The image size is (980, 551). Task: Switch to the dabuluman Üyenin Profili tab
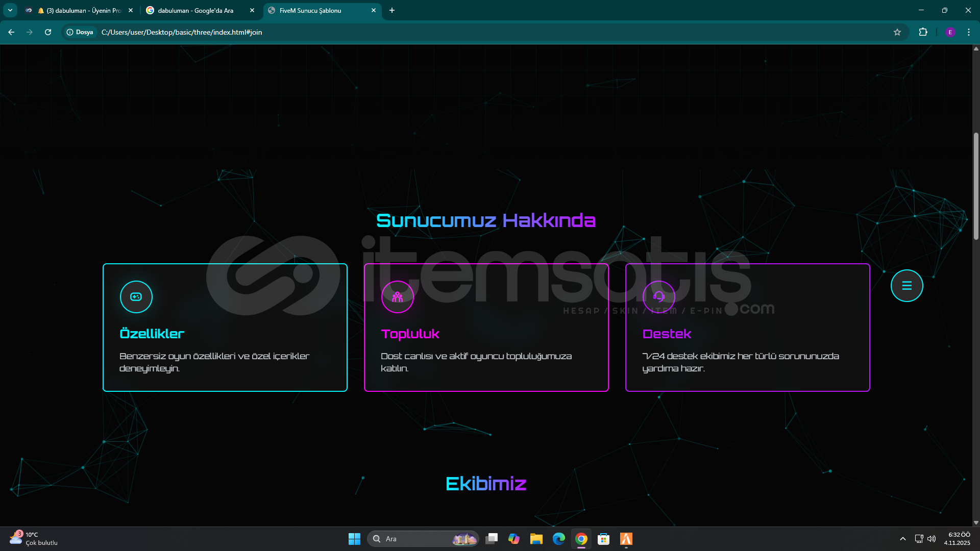82,10
